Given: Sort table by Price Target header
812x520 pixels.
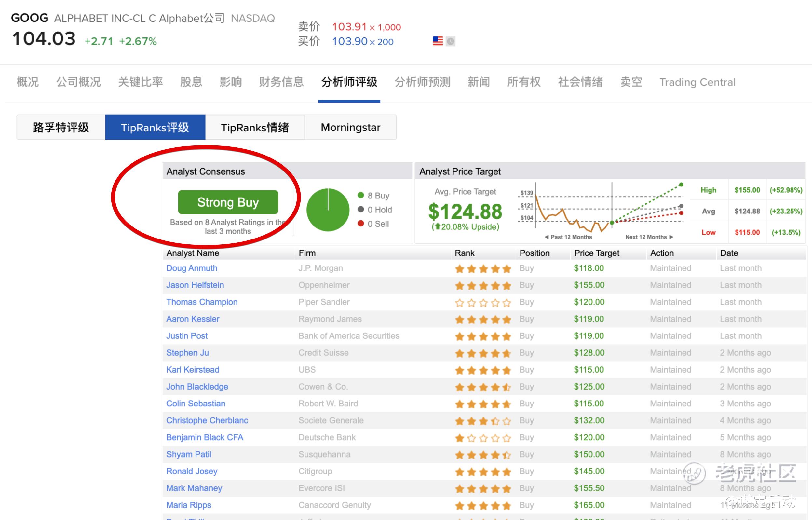Looking at the screenshot, I should pos(596,253).
